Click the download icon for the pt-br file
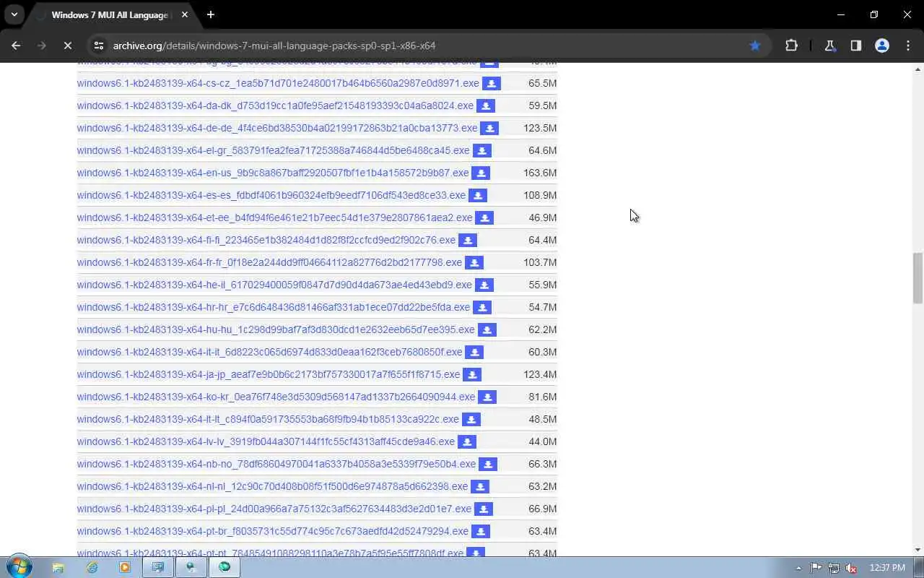This screenshot has height=578, width=924. [481, 532]
